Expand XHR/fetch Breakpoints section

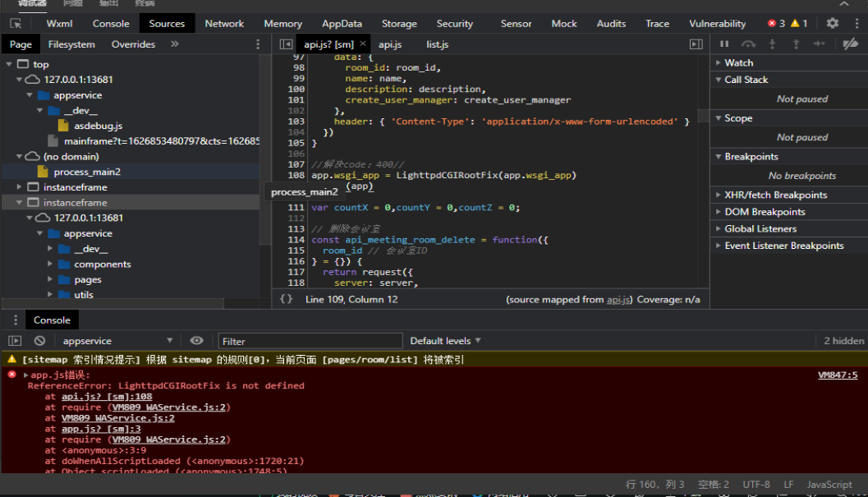pos(718,195)
